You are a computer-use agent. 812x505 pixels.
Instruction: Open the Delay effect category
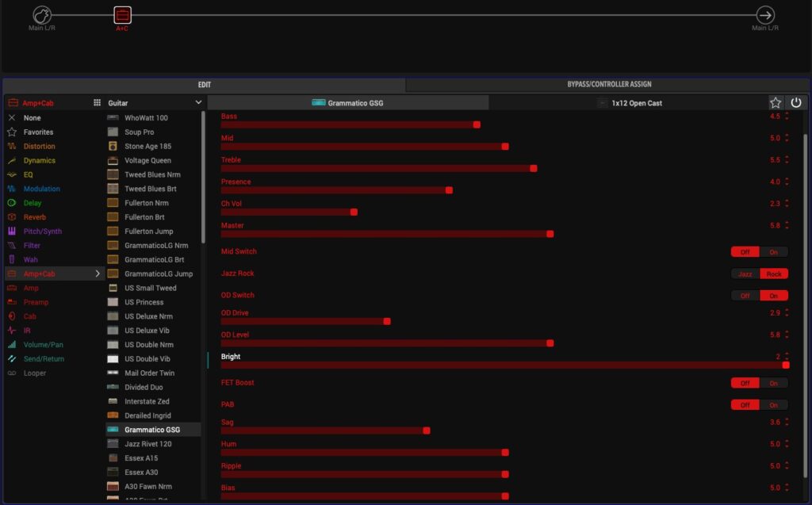pos(33,203)
